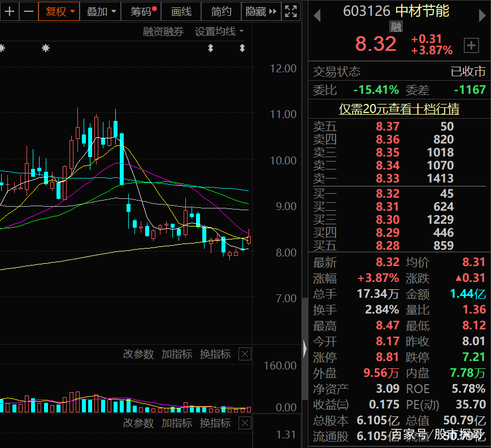This screenshot has width=491, height=448.
Task: Zoom in on chart with plus icon
Action: [x=10, y=11]
